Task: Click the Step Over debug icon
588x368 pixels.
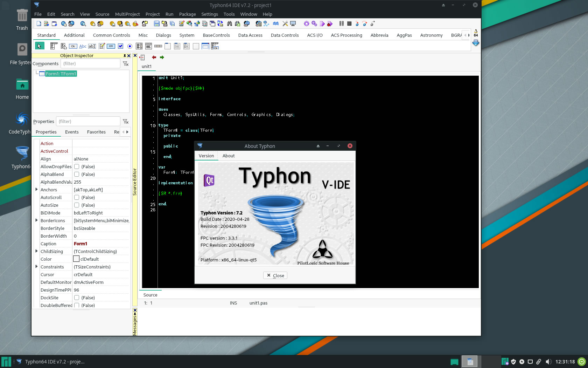Action: click(365, 24)
